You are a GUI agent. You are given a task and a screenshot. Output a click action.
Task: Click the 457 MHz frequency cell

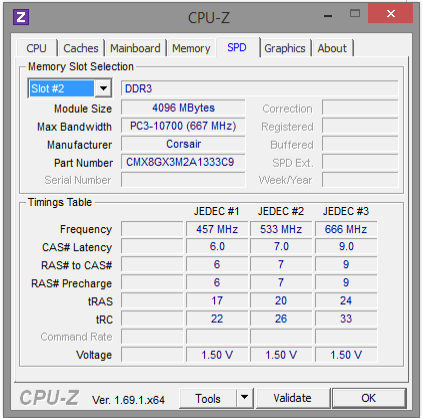[217, 229]
